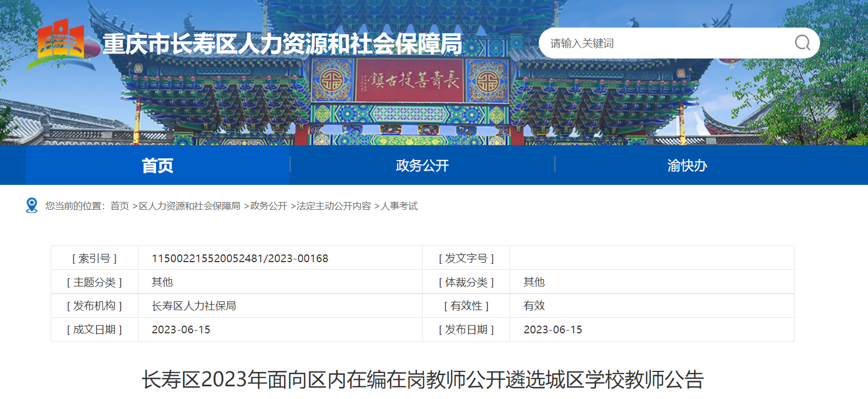Click the article title 长寿区2023年面向区内在编在岗教师公开遴选城区学校教师公告
This screenshot has width=868, height=399.
[x=422, y=380]
